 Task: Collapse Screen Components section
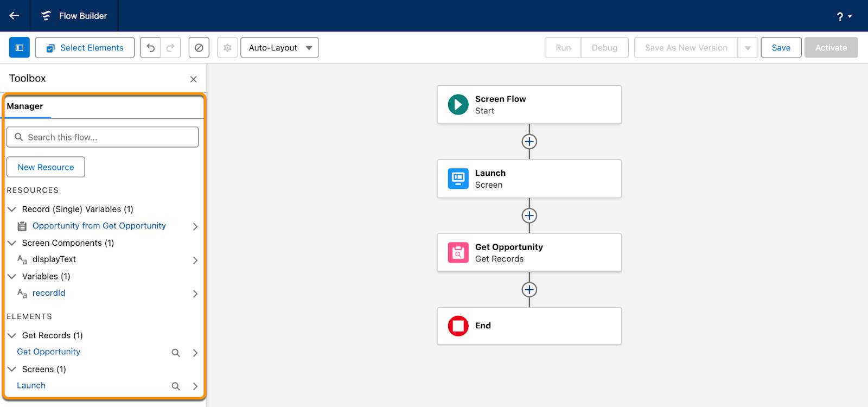[12, 243]
